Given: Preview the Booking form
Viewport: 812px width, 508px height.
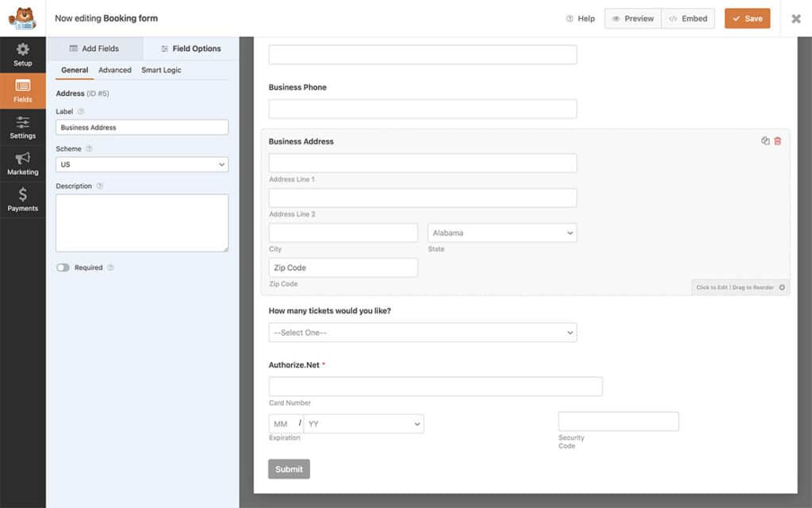Looking at the screenshot, I should [632, 17].
